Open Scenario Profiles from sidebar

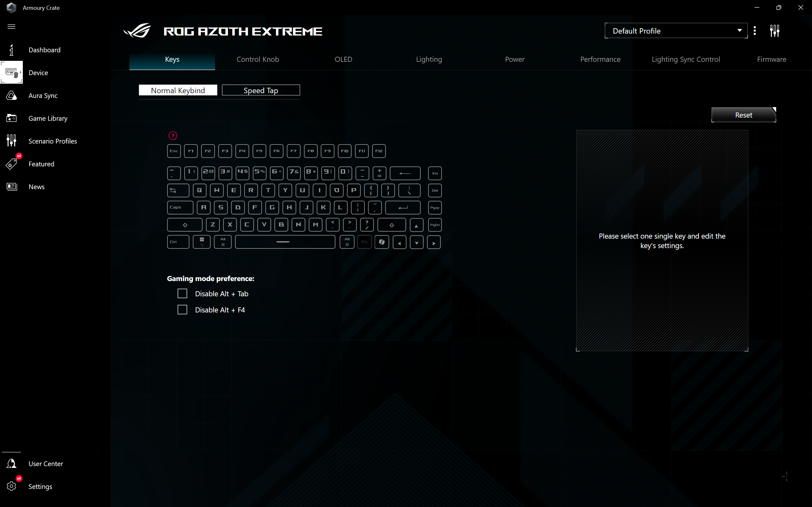pyautogui.click(x=11, y=141)
